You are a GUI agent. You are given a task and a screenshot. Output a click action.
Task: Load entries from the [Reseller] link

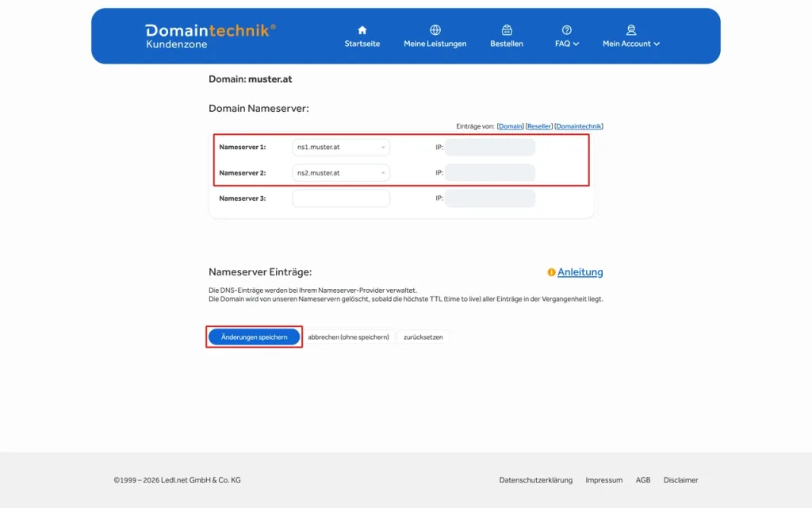[538, 126]
